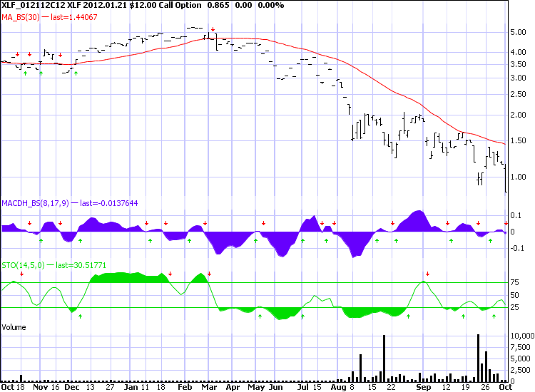Click the green buy arrow below price after Dec

pyautogui.click(x=76, y=73)
